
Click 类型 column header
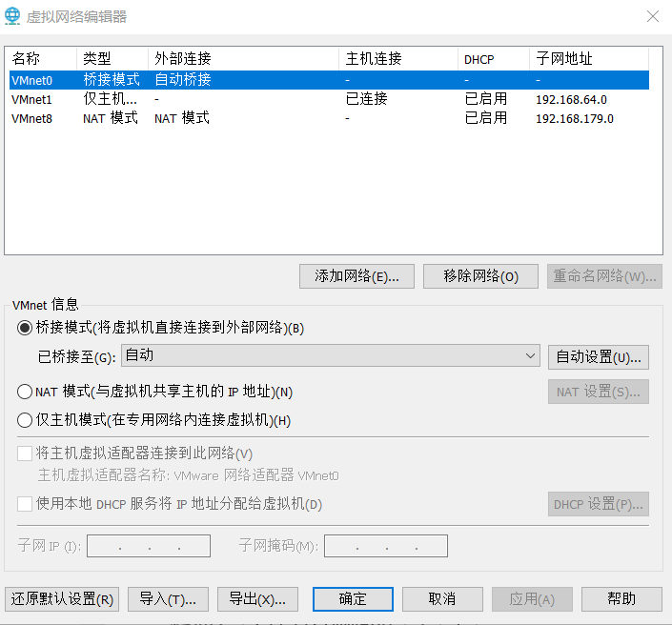[x=112, y=58]
